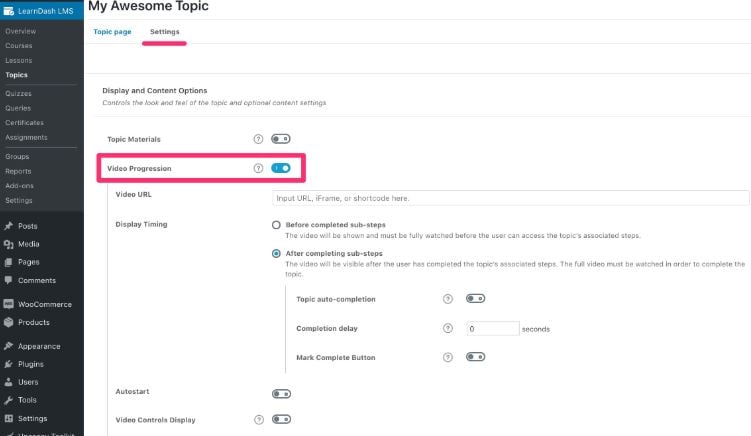Click the LearnDash LMS menu header
Viewport: 751px width, 436px height.
[42, 11]
